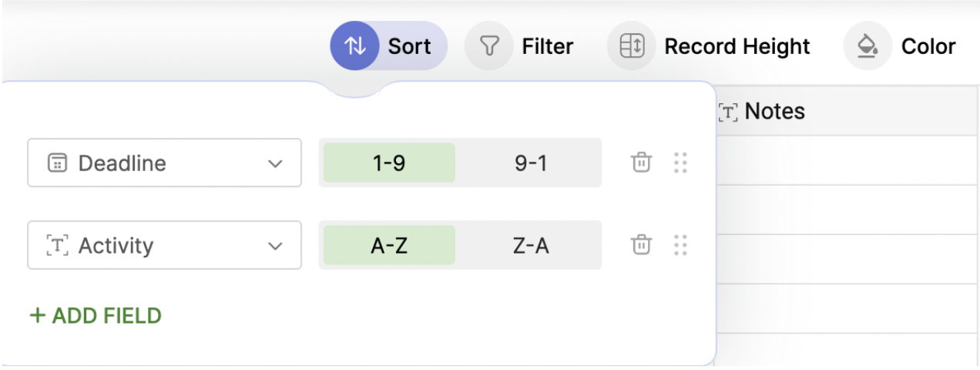Click the Record Height icon
980x370 pixels.
click(632, 46)
